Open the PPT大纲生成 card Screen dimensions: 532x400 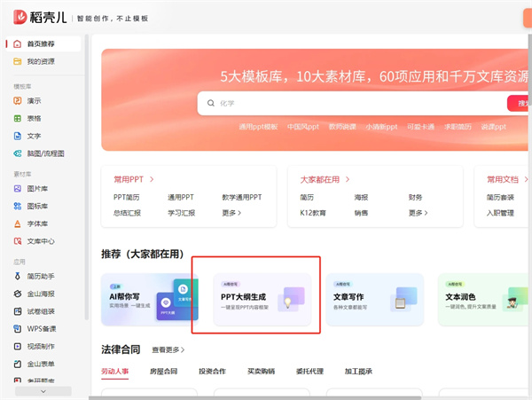tap(262, 300)
